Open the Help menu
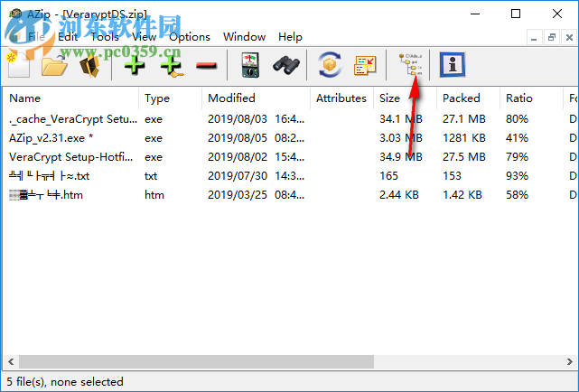The width and height of the screenshot is (579, 392). [290, 37]
